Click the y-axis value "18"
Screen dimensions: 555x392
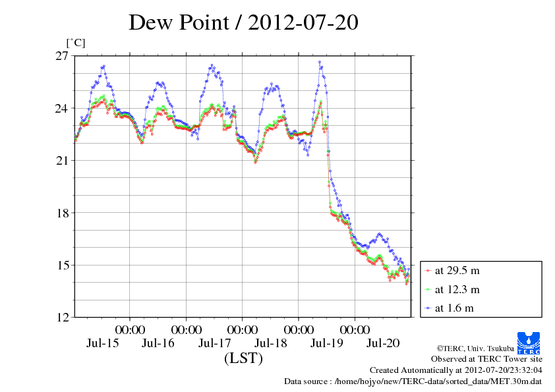61,213
